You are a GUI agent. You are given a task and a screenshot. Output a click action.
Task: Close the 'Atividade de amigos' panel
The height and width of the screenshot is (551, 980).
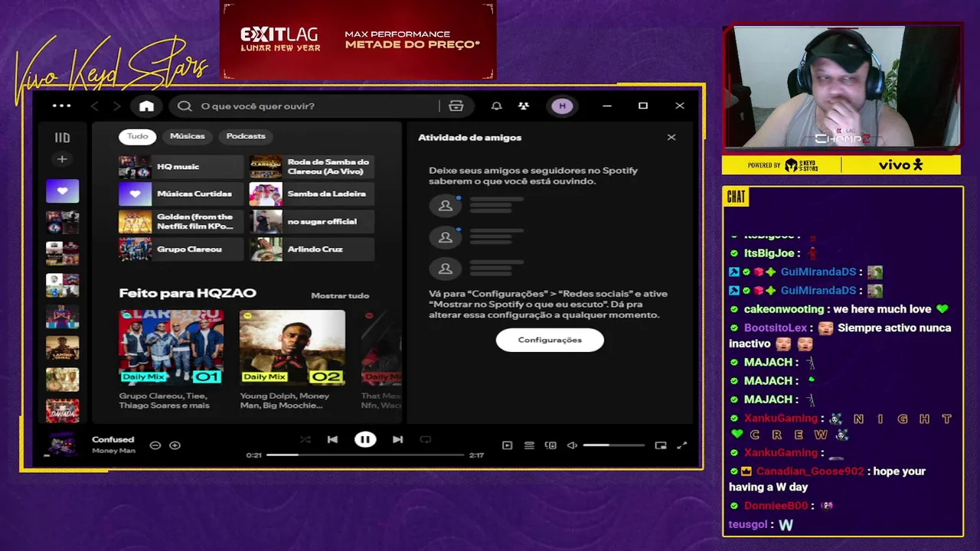tap(671, 138)
